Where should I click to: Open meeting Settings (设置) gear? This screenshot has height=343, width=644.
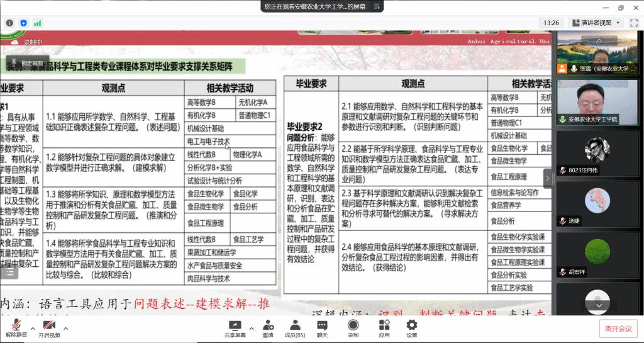click(x=412, y=328)
